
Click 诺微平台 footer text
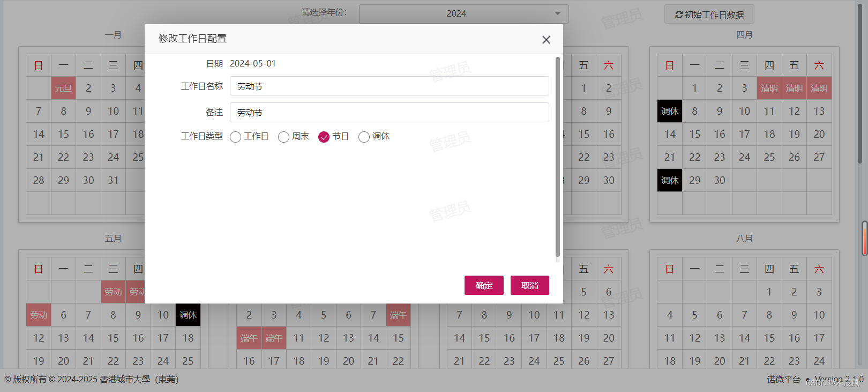783,380
